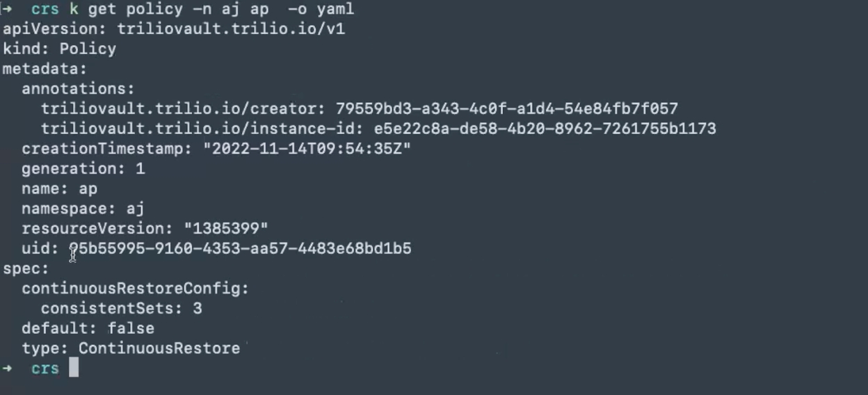Click the creationTimestamp value 2022-11-14T09:54:35Z
The width and height of the screenshot is (868, 395).
click(x=307, y=149)
